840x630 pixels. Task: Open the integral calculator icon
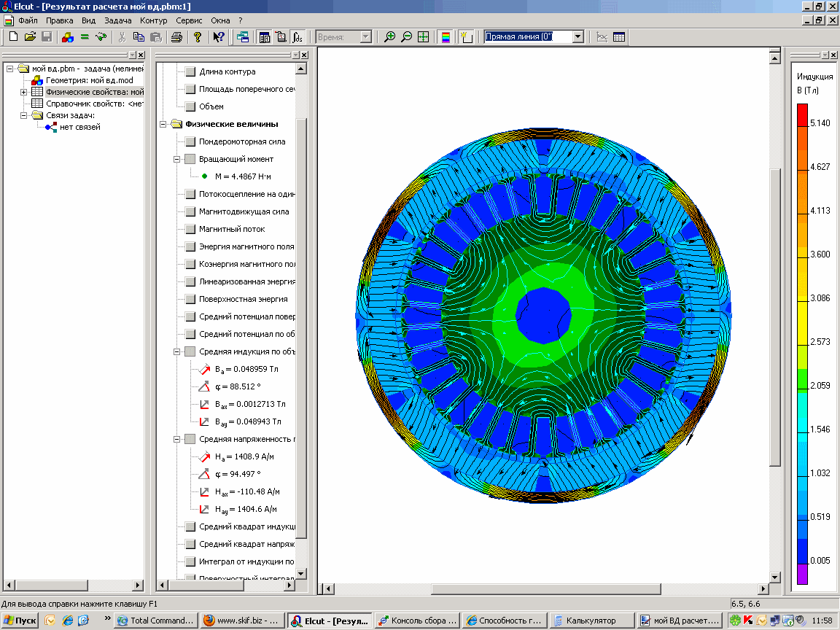[x=297, y=37]
